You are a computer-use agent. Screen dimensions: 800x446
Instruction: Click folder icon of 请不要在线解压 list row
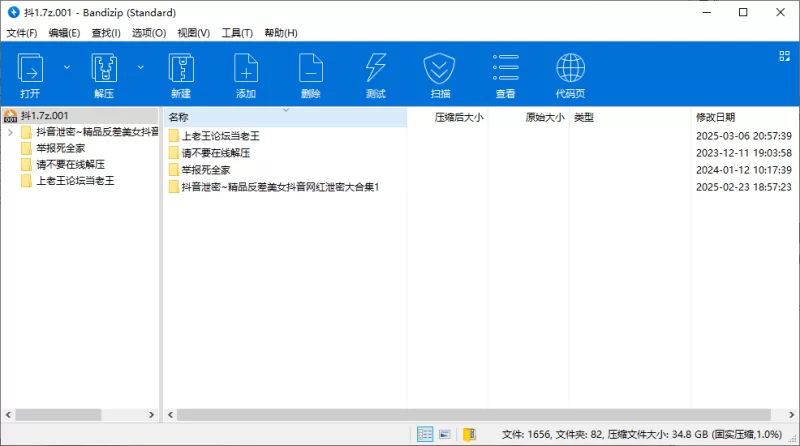tap(173, 153)
